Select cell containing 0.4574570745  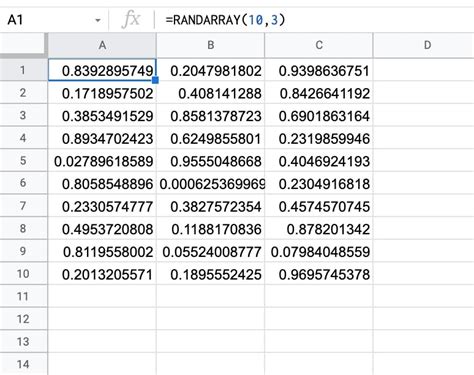(319, 206)
